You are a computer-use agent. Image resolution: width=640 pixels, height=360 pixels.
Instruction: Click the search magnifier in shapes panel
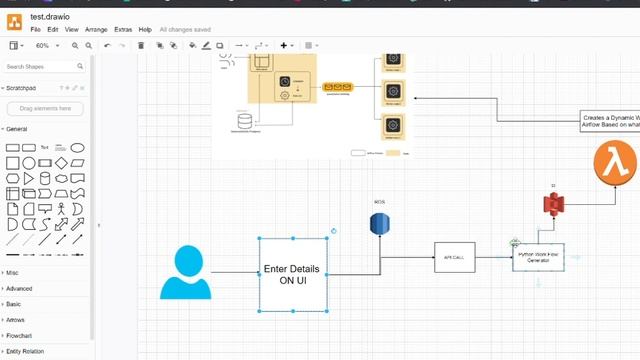[80, 66]
